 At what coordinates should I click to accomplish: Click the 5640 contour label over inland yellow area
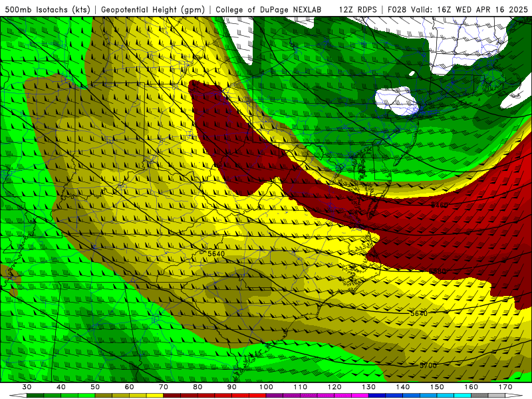[x=216, y=254]
